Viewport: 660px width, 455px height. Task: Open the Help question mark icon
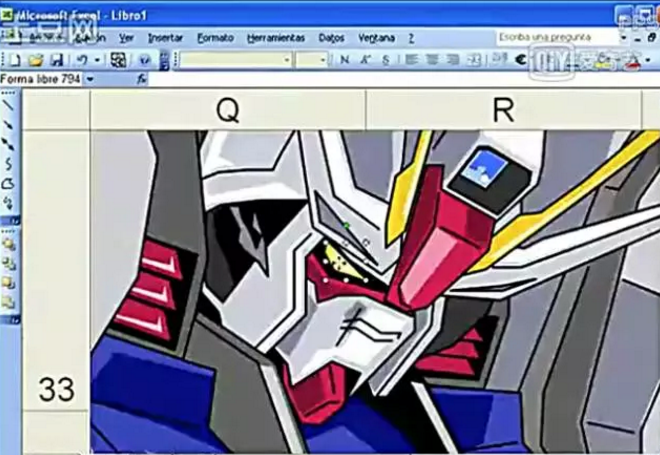pos(145,61)
